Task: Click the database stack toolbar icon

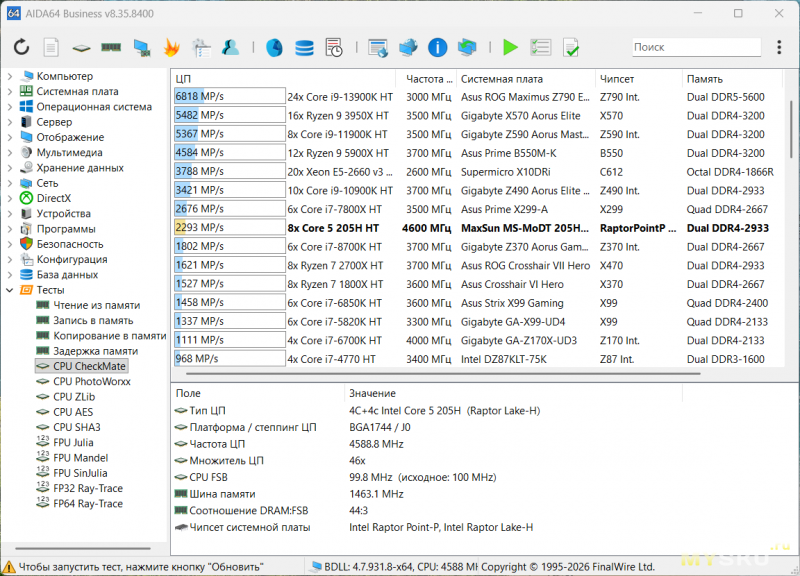Action: tap(304, 47)
